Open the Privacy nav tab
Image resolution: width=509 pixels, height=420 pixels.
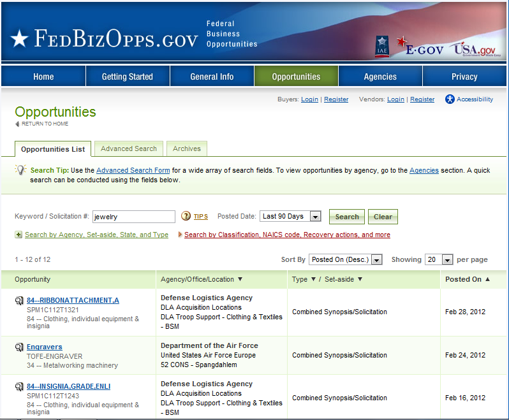(x=464, y=76)
